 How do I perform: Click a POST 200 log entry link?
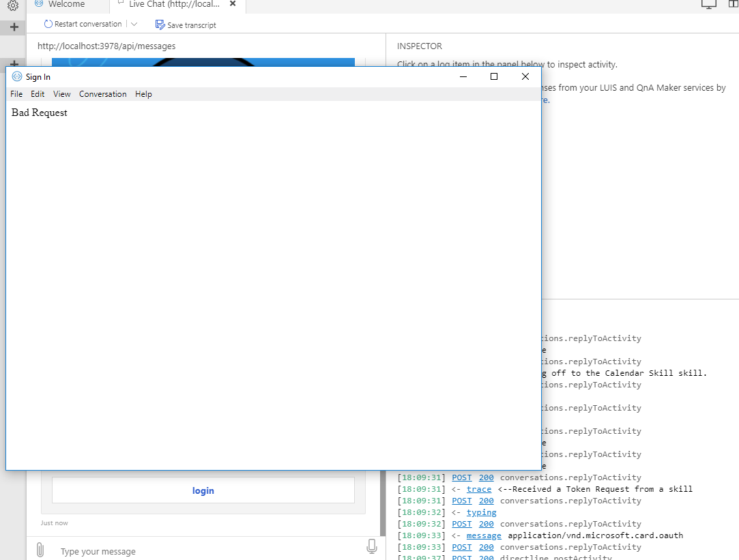click(461, 477)
